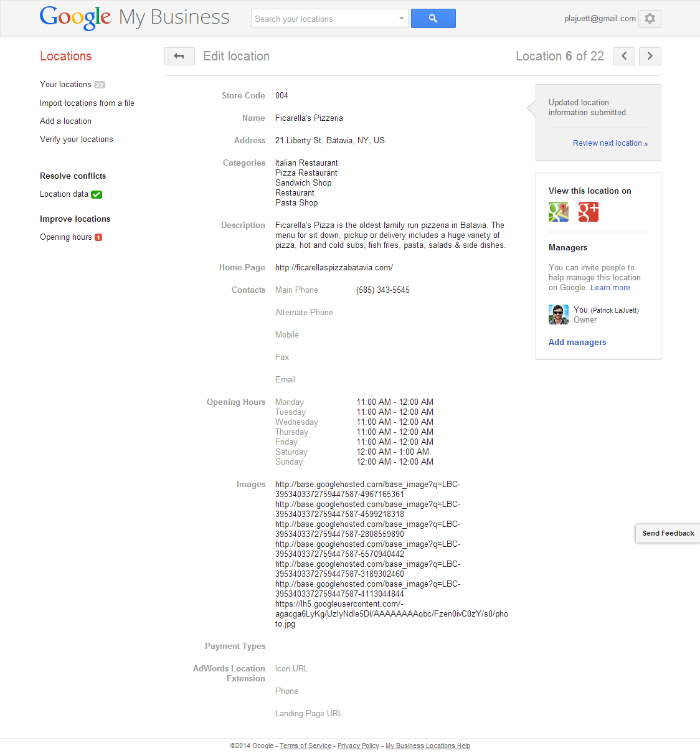Image resolution: width=700 pixels, height=753 pixels.
Task: Click the Landing Page URL field
Action: click(x=309, y=713)
